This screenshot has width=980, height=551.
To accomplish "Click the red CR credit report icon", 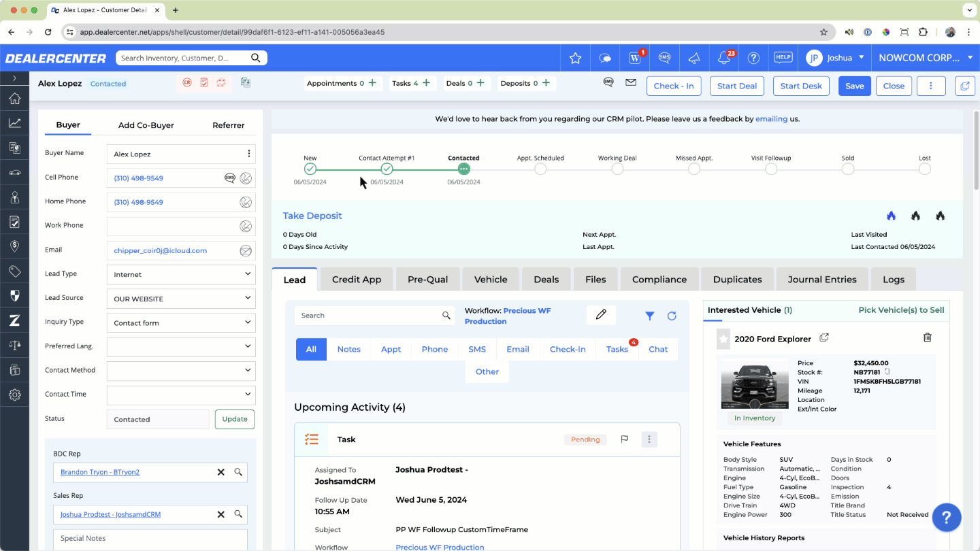I will coord(186,83).
